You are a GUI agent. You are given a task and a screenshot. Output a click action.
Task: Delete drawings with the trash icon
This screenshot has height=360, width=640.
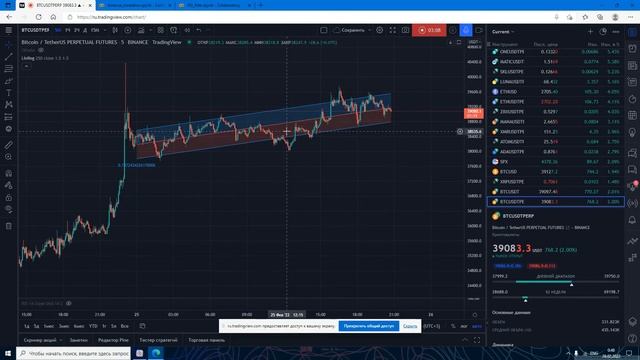pos(9,226)
